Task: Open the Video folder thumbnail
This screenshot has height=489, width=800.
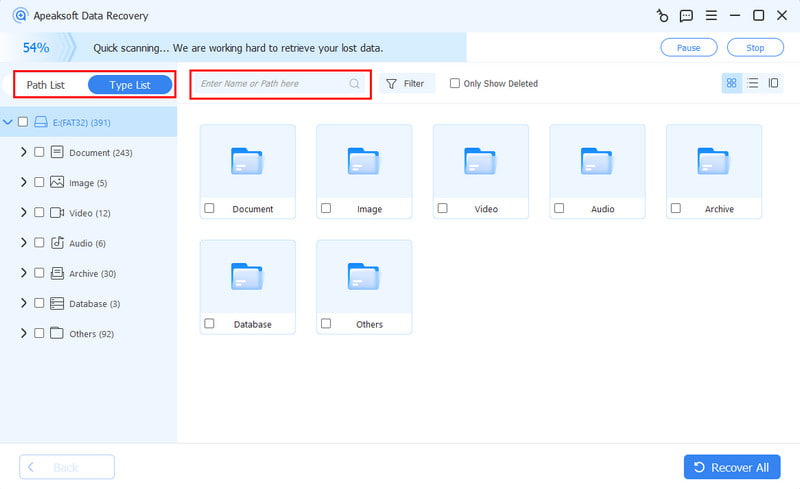Action: click(481, 161)
